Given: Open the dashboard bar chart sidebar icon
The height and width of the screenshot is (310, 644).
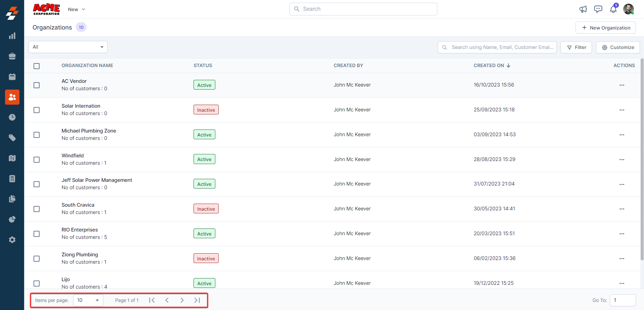Looking at the screenshot, I should (12, 36).
